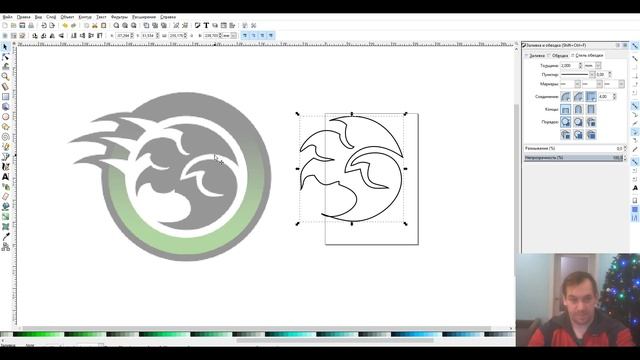
Task: Select the Calligraphy tool
Action: coord(5,167)
